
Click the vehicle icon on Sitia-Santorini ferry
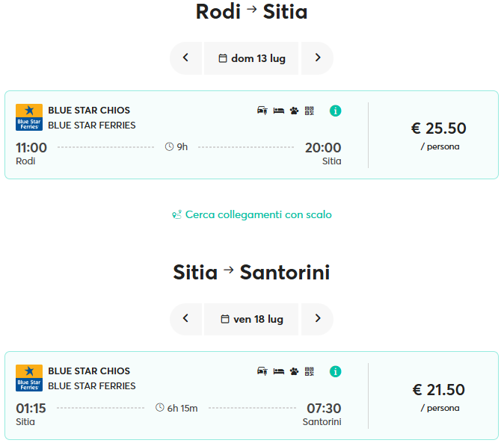262,371
